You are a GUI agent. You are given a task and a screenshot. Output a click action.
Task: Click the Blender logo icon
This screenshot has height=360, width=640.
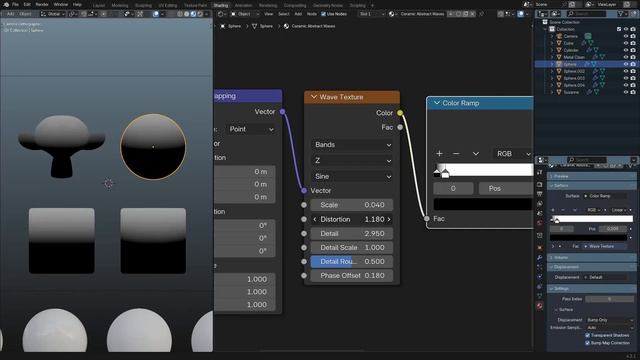6,4
